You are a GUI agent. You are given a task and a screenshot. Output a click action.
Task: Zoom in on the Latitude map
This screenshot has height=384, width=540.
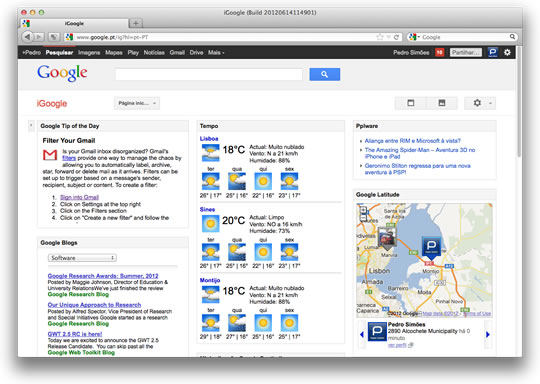click(363, 210)
